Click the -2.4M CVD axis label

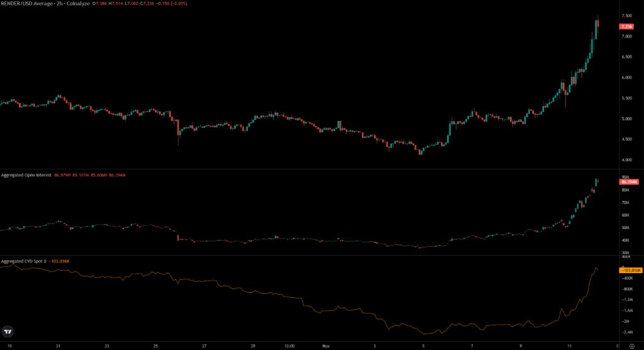tap(626, 332)
